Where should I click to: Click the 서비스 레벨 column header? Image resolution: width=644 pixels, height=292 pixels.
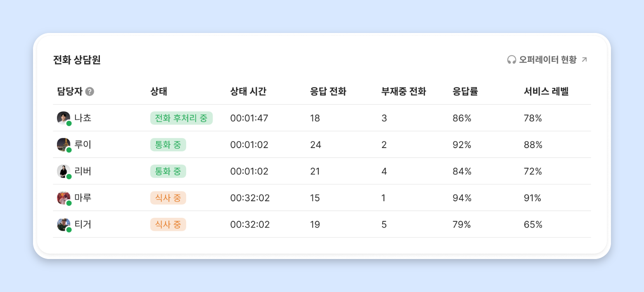coord(547,92)
